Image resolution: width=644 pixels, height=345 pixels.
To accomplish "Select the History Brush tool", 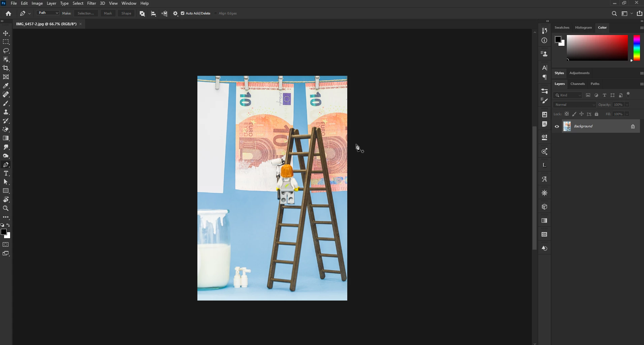I will (6, 121).
